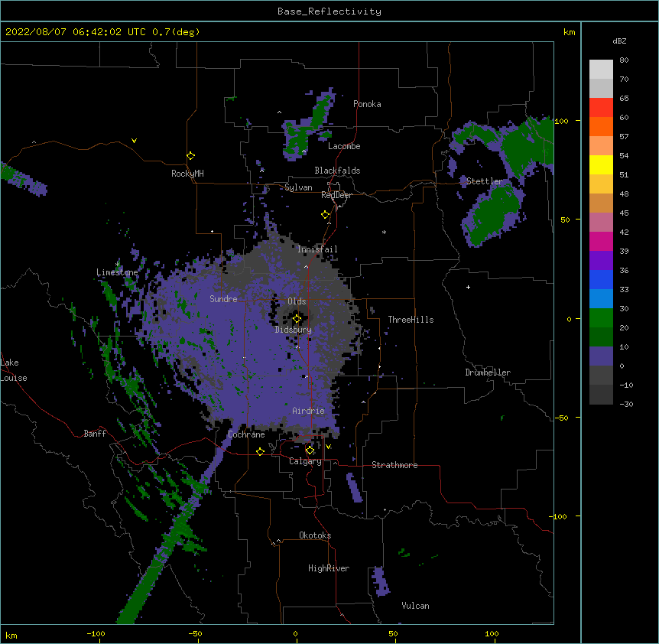
Task: Select the white plus marker north of Drumheller
Action: click(468, 287)
